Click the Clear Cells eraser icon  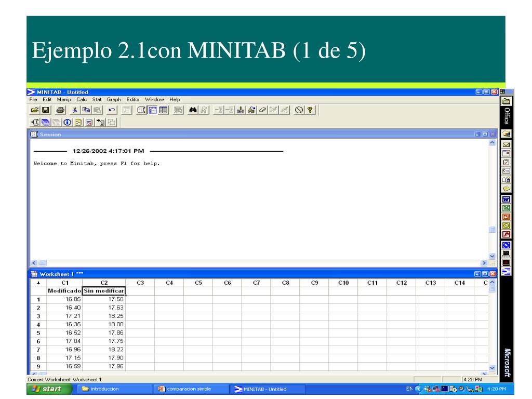click(x=262, y=110)
